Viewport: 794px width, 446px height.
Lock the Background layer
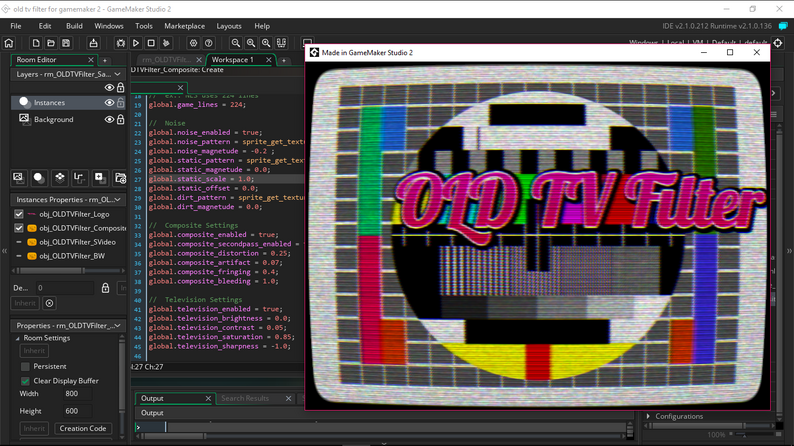(x=121, y=119)
